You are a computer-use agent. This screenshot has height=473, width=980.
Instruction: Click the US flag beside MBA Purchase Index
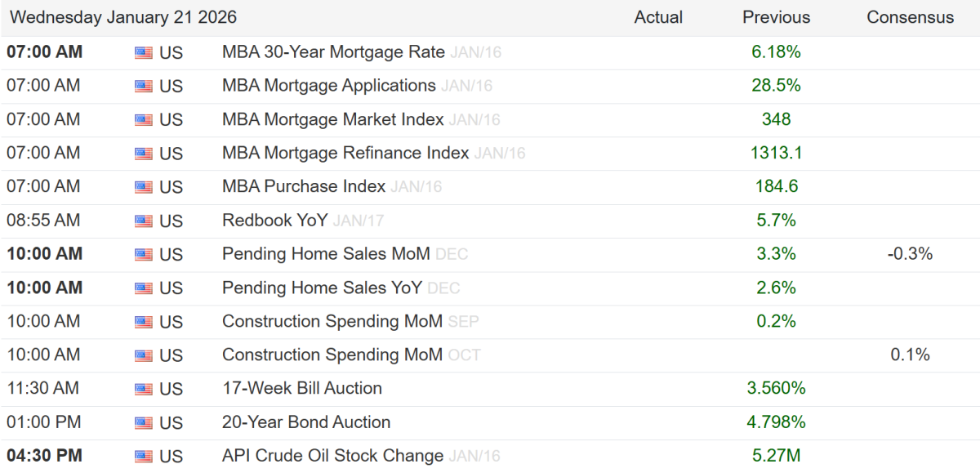tap(144, 187)
